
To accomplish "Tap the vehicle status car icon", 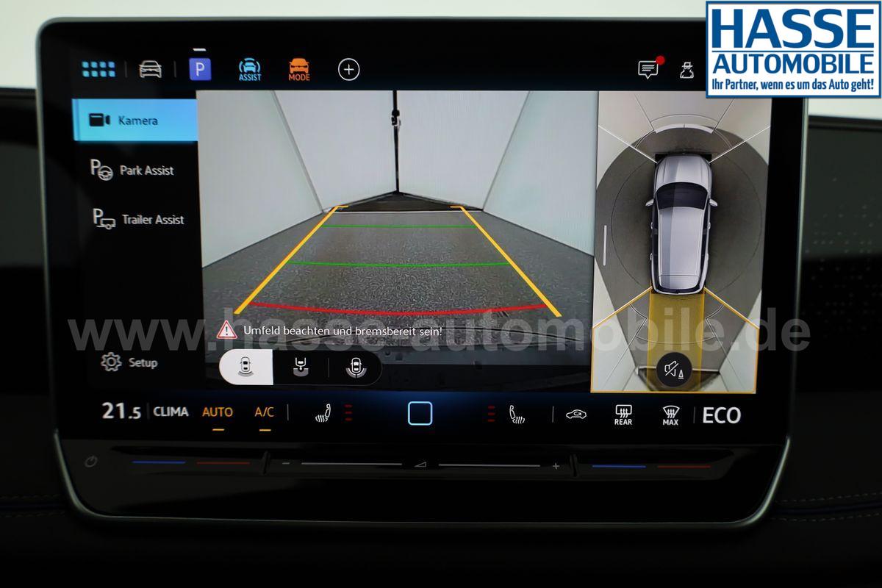I will point(150,69).
